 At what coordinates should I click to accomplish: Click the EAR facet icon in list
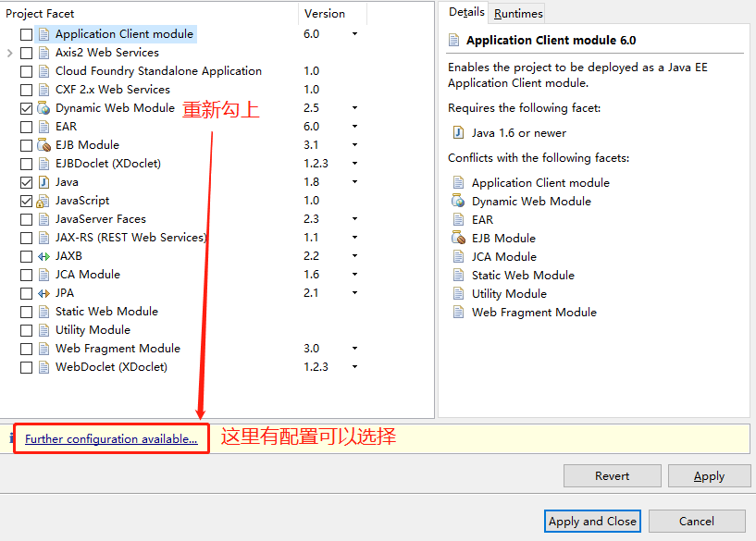43,127
